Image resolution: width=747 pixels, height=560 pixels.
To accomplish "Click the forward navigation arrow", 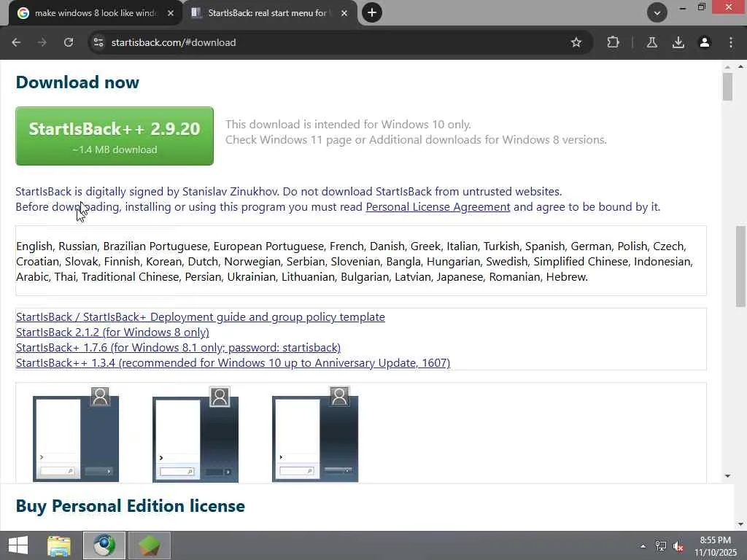I will pos(42,42).
